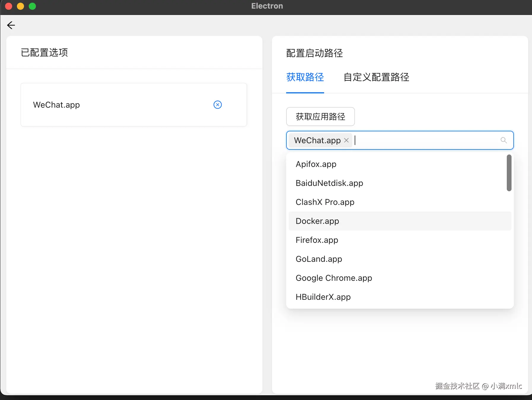Switch to the 自定义配置路径 tab
This screenshot has height=400, width=532.
point(376,77)
